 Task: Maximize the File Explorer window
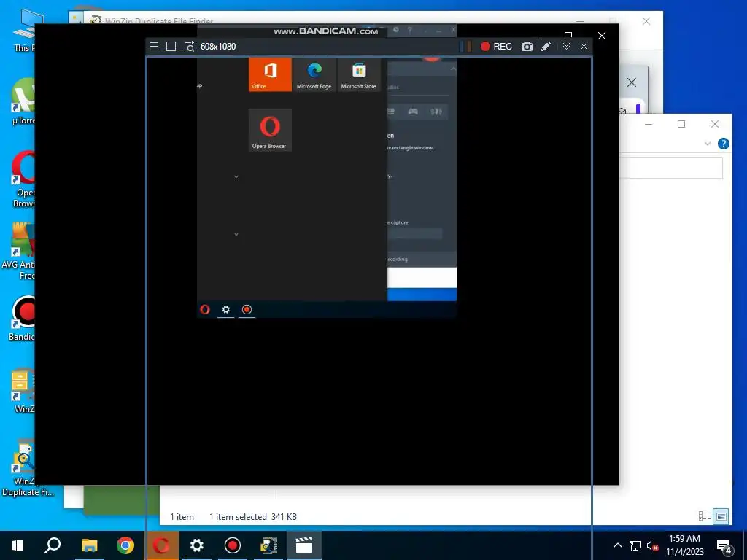(681, 124)
